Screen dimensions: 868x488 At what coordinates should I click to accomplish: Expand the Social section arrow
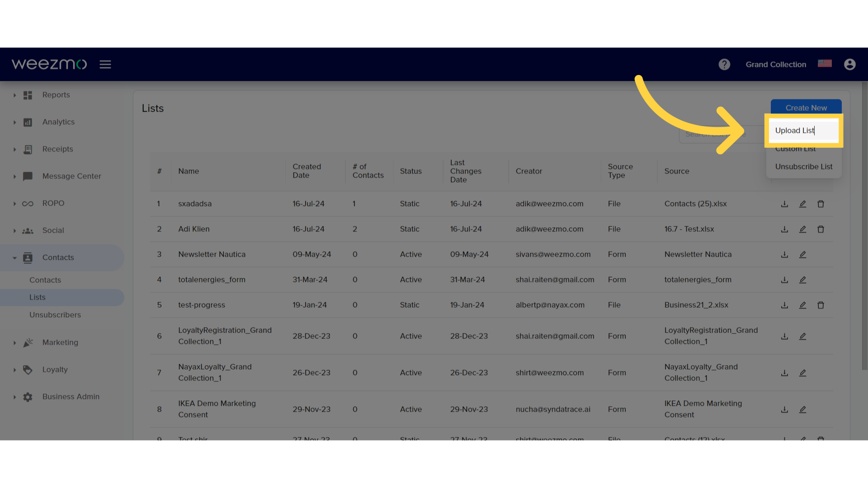[x=14, y=231]
